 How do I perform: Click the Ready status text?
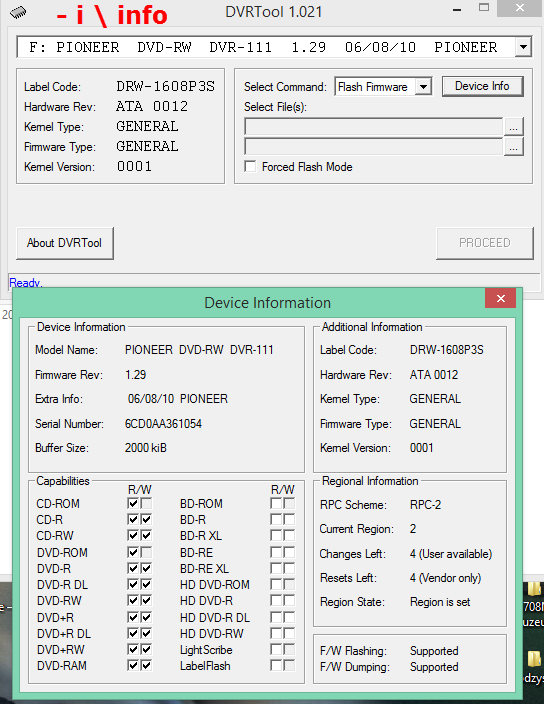click(26, 283)
